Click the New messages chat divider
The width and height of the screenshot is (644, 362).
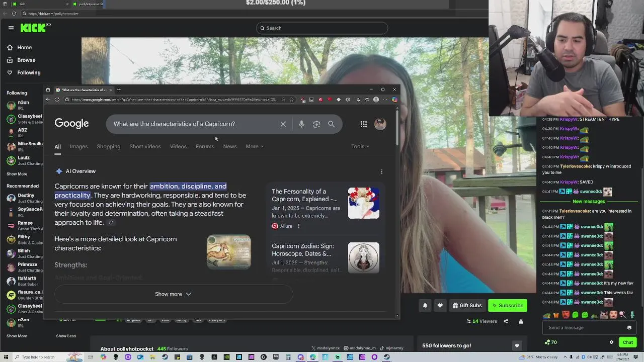pos(588,202)
